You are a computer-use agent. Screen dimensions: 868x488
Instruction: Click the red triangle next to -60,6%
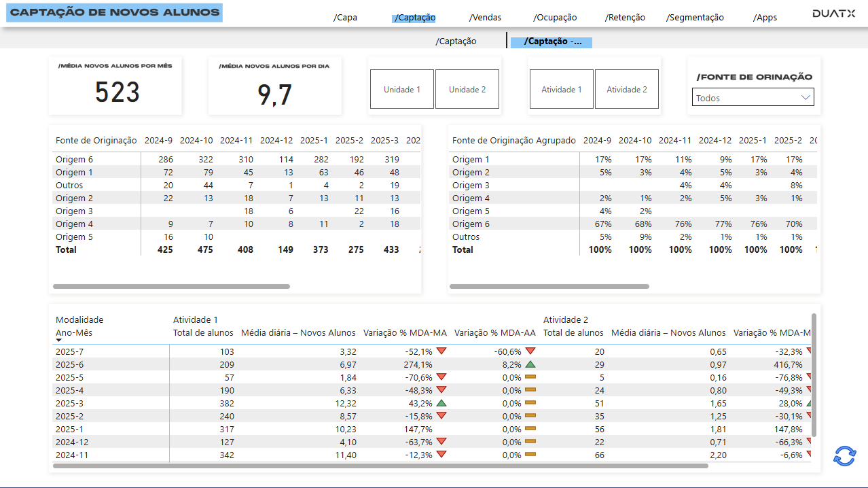click(x=532, y=351)
